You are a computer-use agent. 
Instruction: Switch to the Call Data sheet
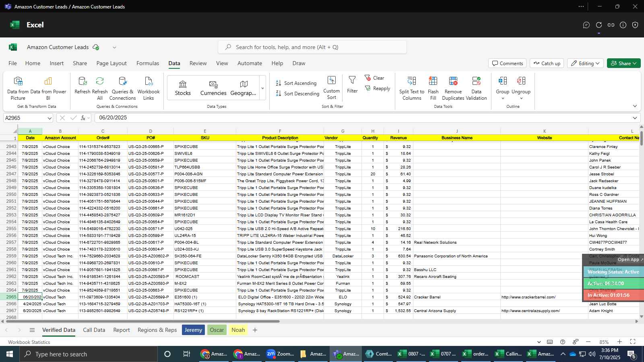pyautogui.click(x=94, y=330)
